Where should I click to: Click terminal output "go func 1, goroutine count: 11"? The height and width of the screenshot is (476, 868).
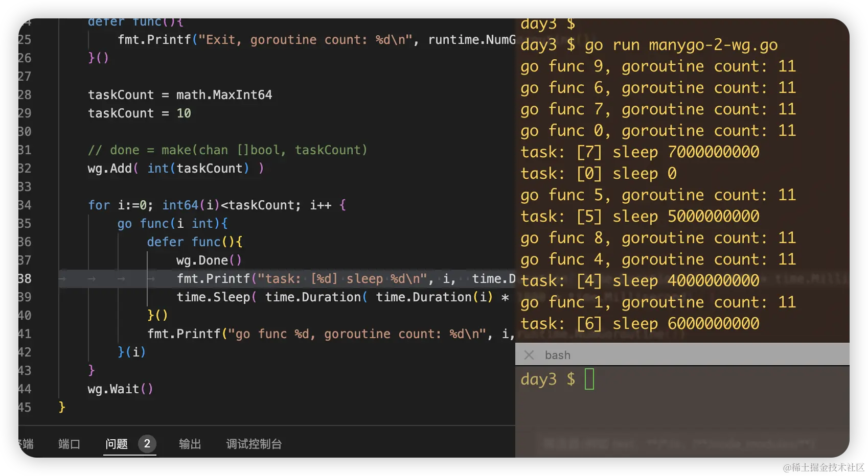click(658, 302)
